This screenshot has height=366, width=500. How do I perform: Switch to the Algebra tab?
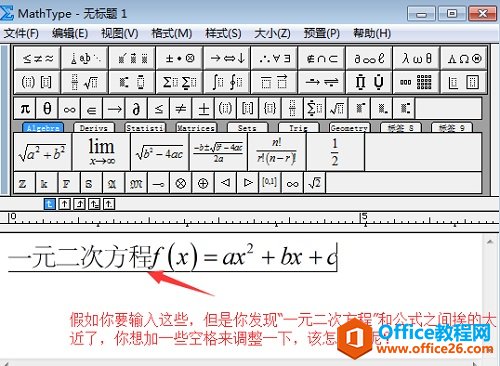pyautogui.click(x=43, y=128)
